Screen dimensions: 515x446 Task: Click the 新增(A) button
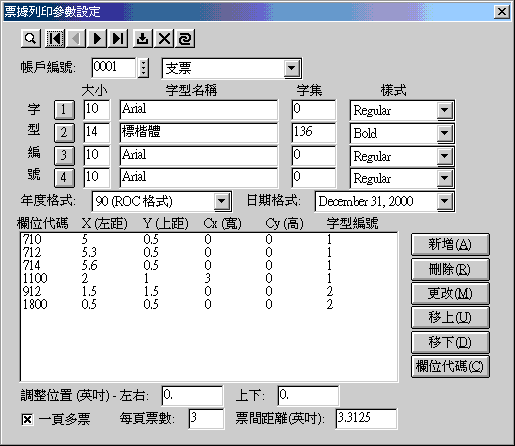(450, 244)
